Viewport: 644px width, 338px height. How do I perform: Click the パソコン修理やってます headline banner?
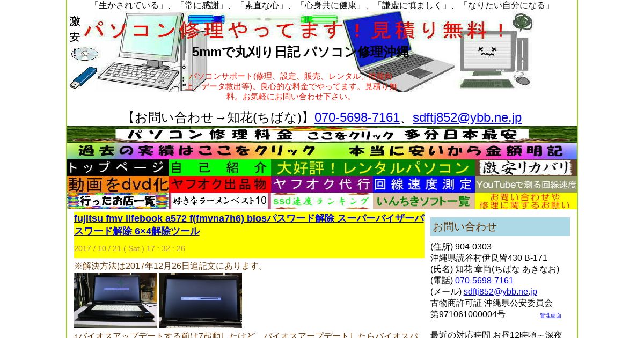[295, 30]
